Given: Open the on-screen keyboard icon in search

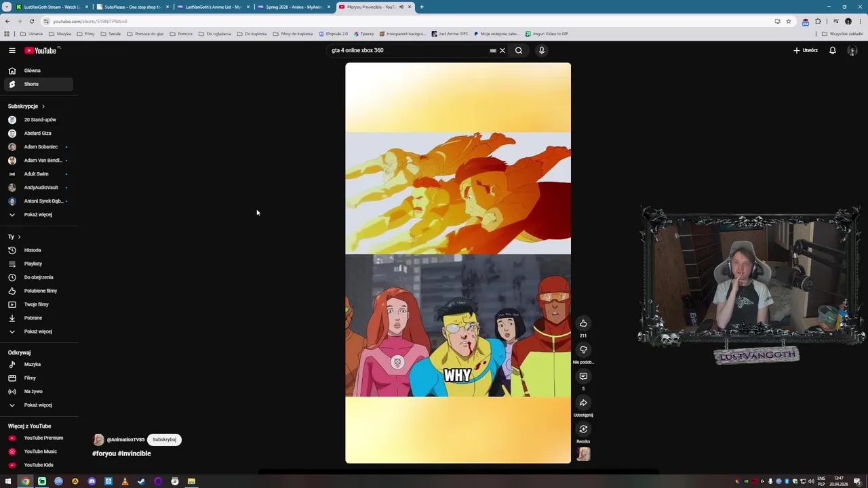Looking at the screenshot, I should tap(493, 50).
